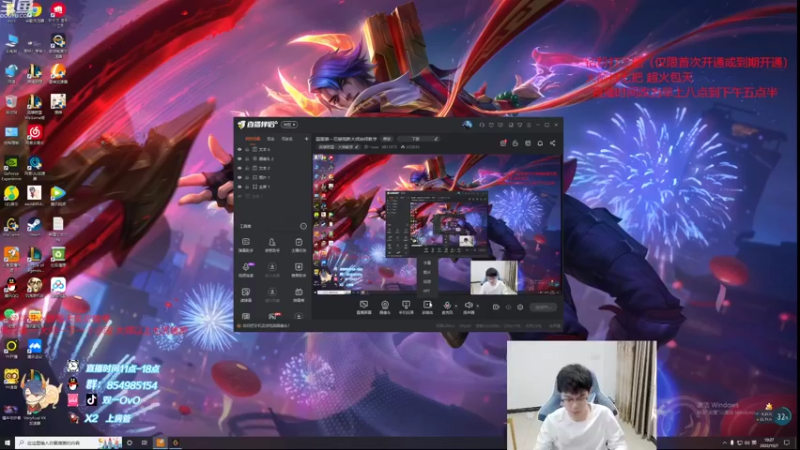Open the 麦克风 microphone control
This screenshot has width=800, height=450.
pos(447,307)
